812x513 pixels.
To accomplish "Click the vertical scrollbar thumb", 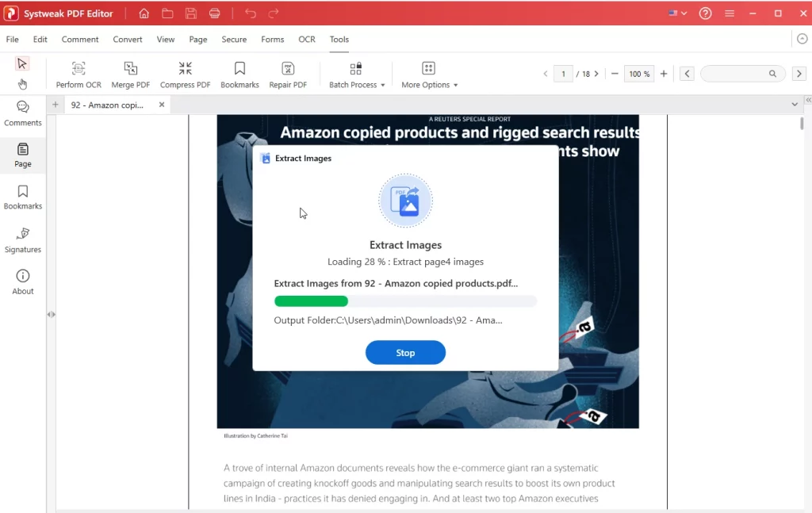I will tap(802, 123).
